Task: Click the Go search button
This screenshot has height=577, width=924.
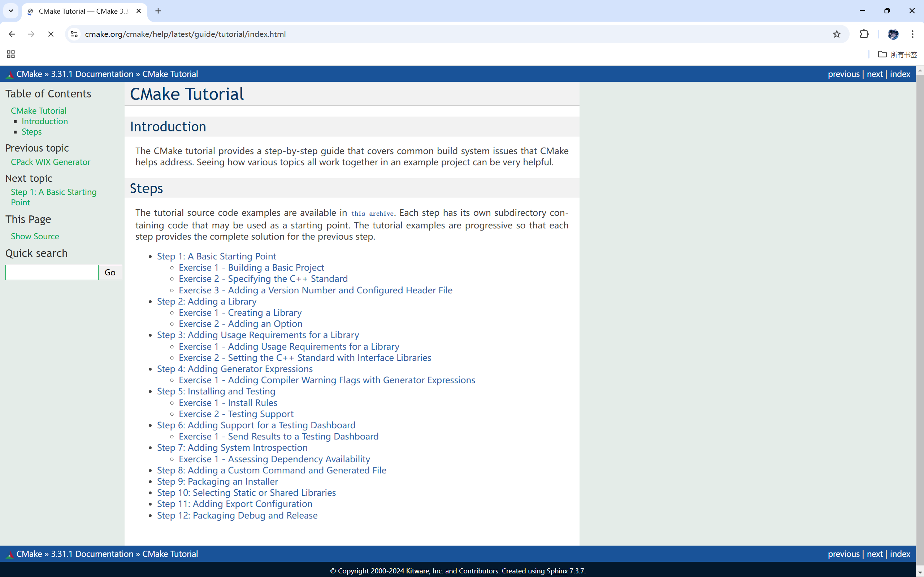Action: [110, 272]
